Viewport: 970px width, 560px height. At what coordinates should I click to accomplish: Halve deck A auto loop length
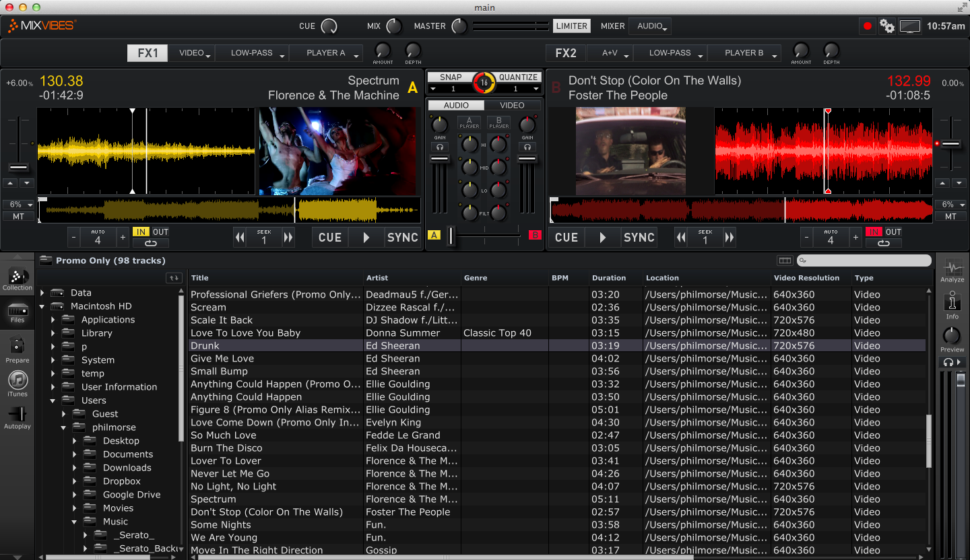pos(74,237)
